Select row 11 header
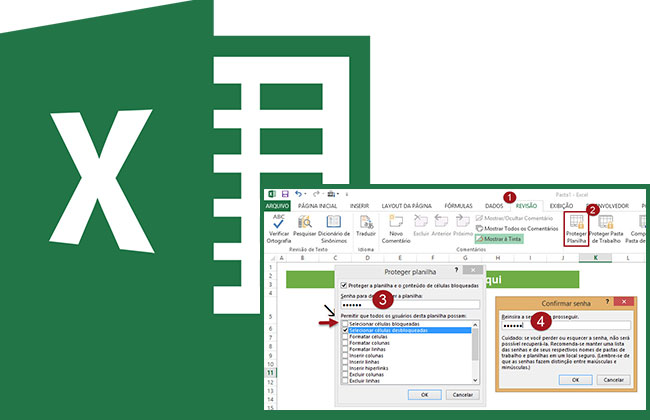This screenshot has height=420, width=650. coord(270,373)
